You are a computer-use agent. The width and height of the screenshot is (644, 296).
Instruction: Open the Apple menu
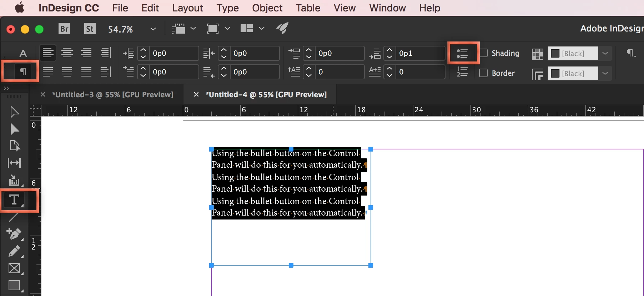tap(20, 8)
